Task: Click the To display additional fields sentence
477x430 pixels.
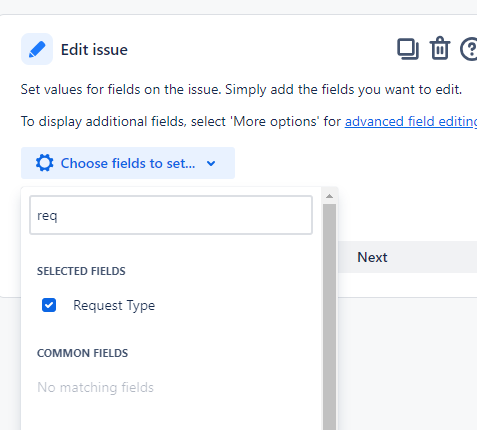Action: pos(249,121)
